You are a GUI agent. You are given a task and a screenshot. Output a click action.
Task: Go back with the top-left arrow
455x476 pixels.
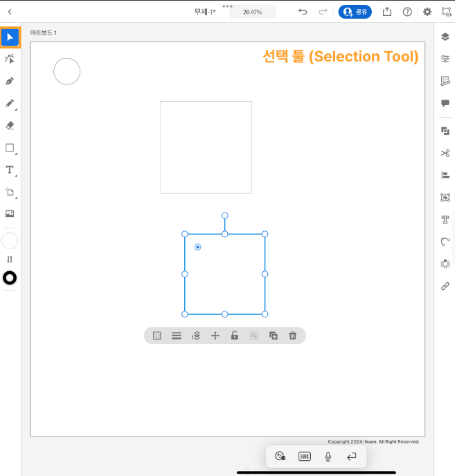click(x=10, y=12)
